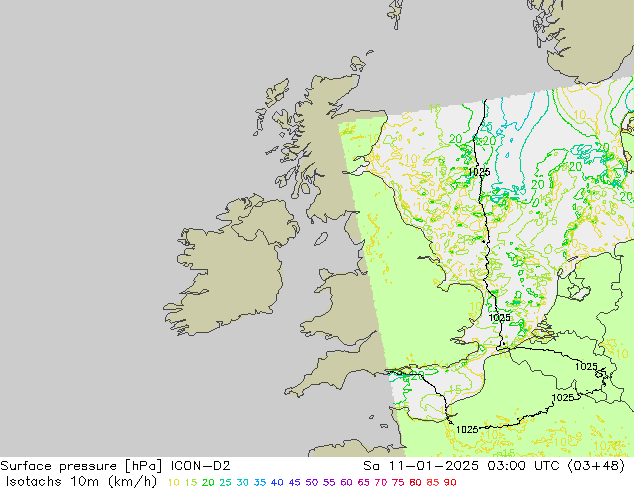The image size is (634, 490).
Task: Click the green 20 legend value
Action: pos(208,482)
